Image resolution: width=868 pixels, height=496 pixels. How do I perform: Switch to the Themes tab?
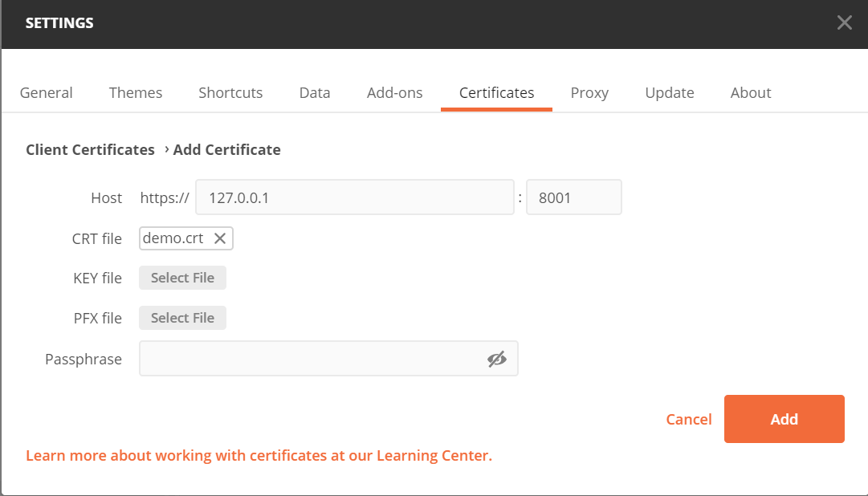[136, 92]
